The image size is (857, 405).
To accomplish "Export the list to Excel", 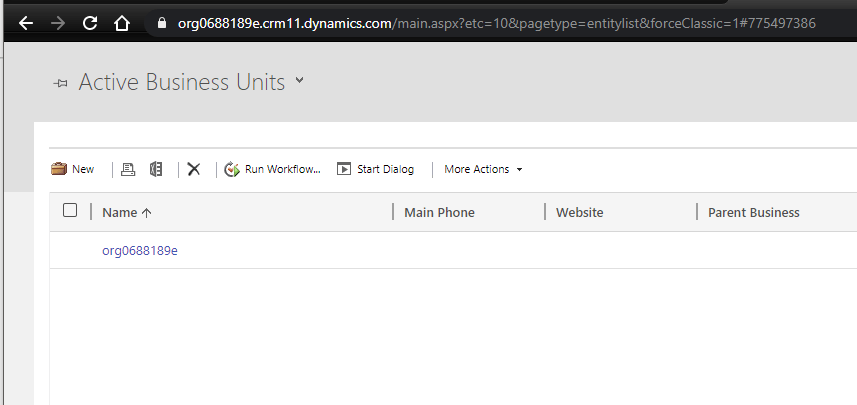I will coord(156,169).
